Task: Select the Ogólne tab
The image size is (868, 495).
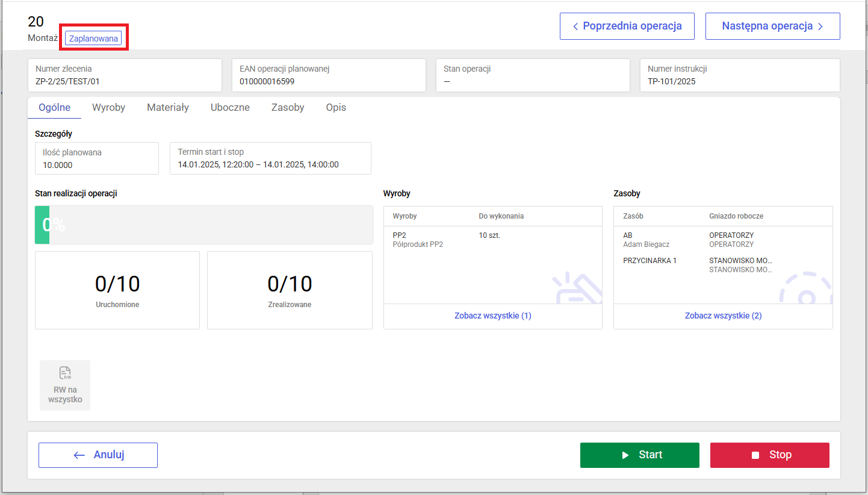Action: tap(54, 108)
